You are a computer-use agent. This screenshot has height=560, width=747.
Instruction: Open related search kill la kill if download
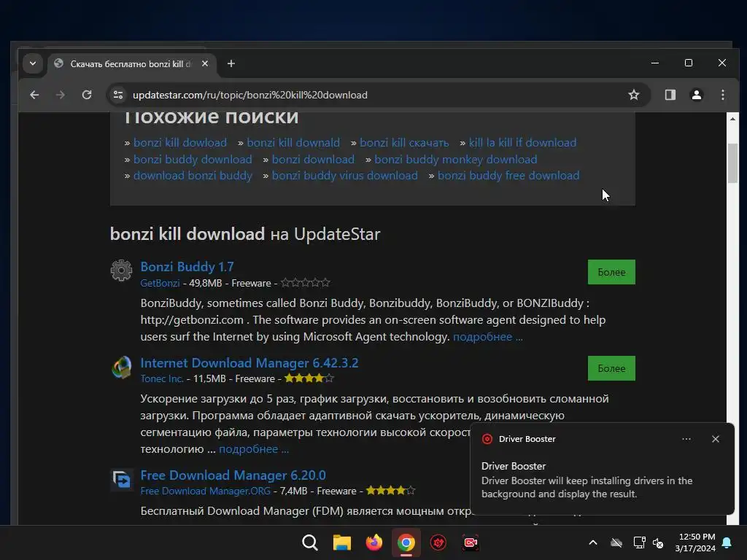point(522,142)
